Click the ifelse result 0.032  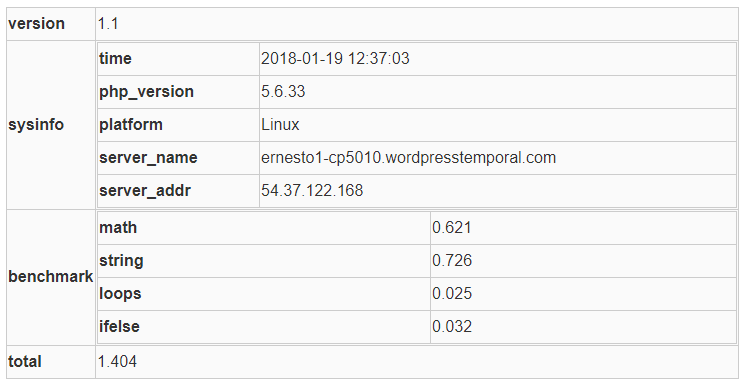pyautogui.click(x=452, y=327)
